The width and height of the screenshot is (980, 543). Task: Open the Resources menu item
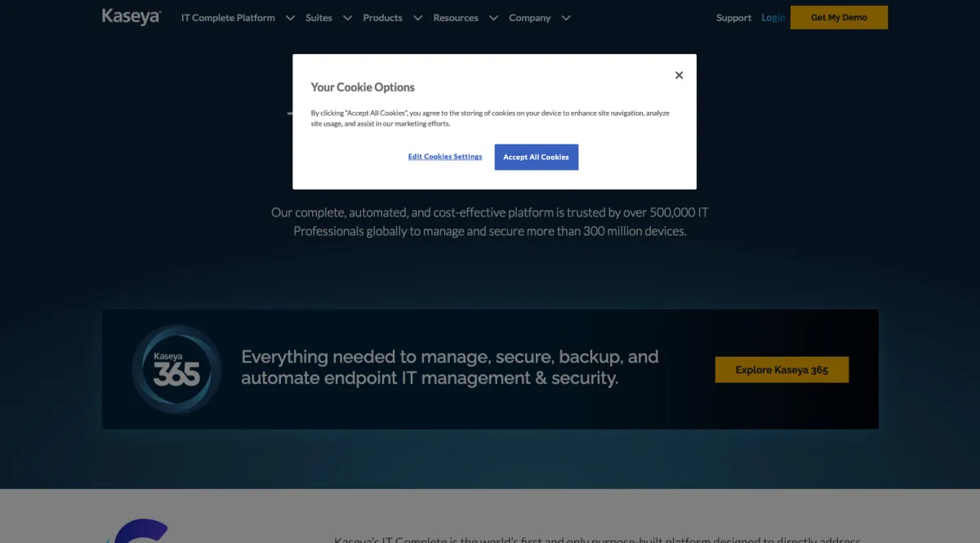(x=456, y=18)
